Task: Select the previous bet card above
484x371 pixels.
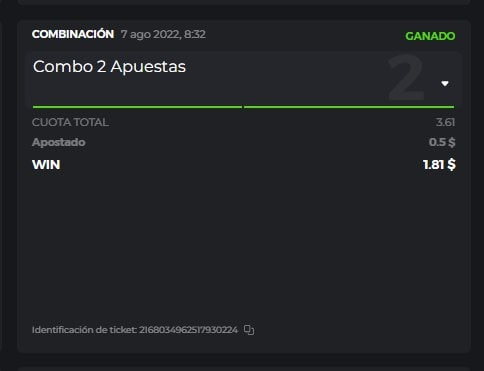Action: 244,2
